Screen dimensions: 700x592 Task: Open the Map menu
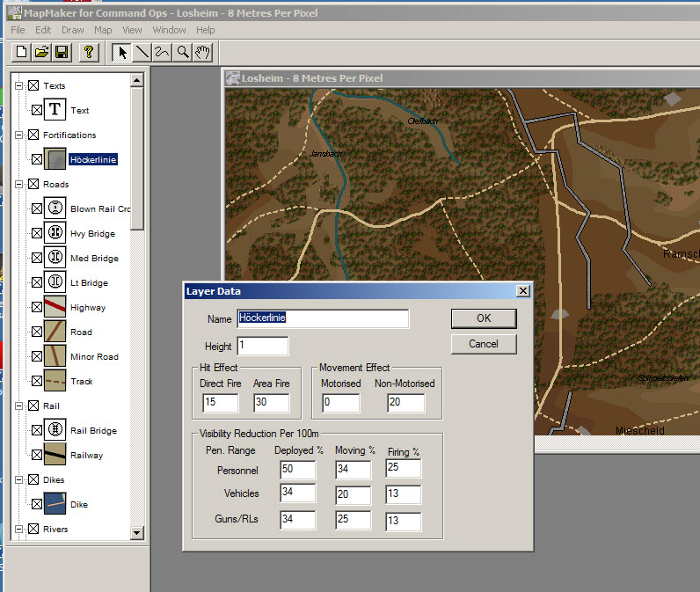(x=103, y=30)
